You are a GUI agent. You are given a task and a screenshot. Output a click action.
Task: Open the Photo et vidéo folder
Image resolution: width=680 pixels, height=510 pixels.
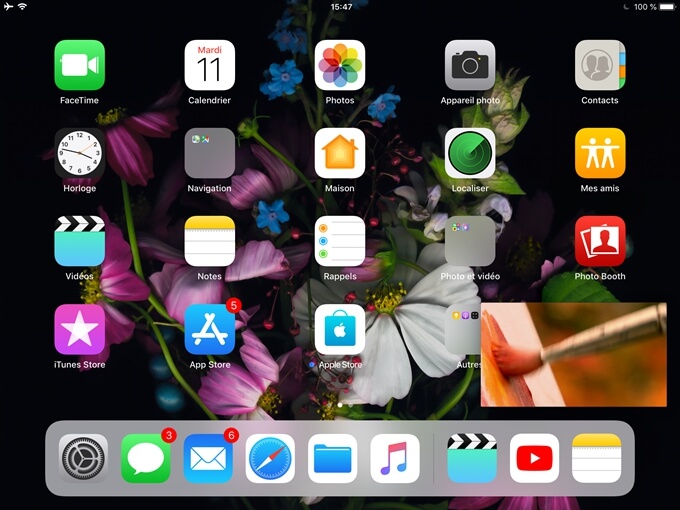pos(470,241)
